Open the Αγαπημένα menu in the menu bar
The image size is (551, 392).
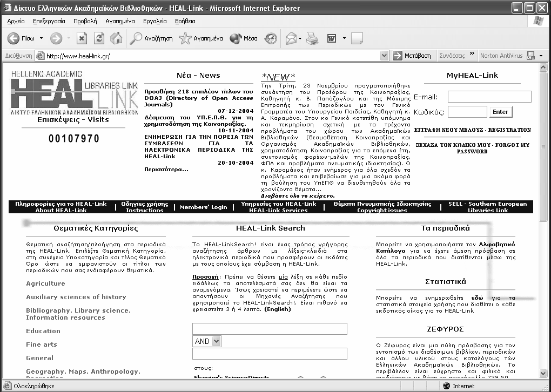(x=120, y=21)
